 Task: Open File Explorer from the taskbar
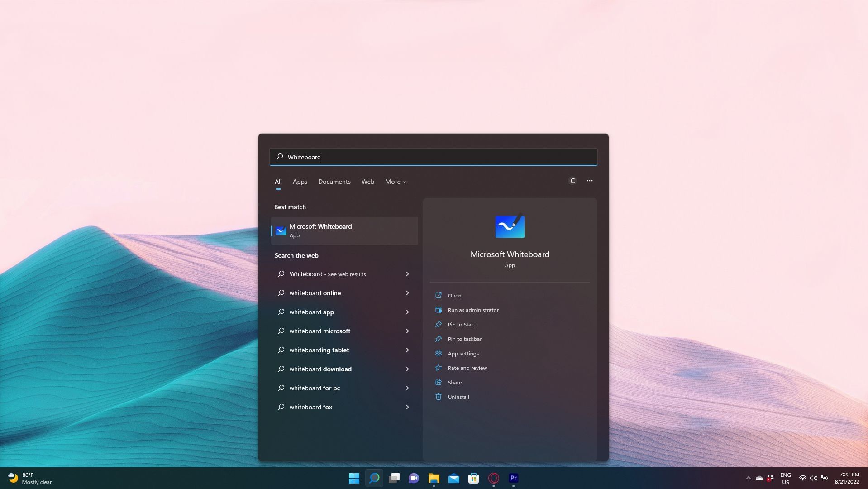click(x=434, y=478)
